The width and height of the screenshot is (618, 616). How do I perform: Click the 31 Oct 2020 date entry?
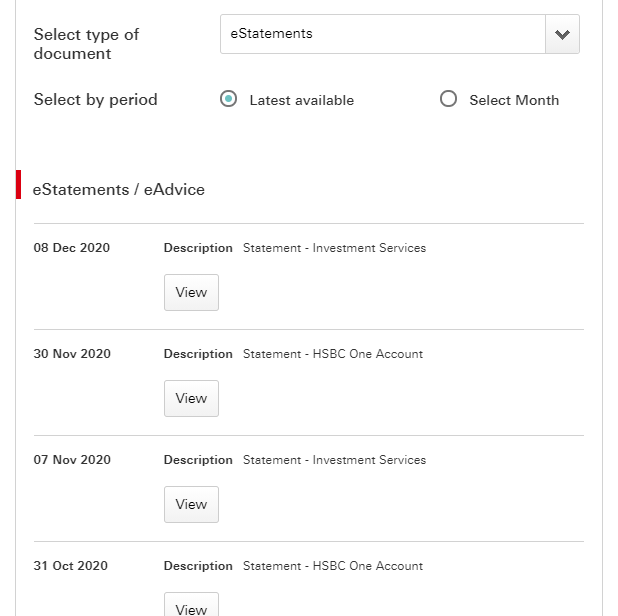coord(71,566)
